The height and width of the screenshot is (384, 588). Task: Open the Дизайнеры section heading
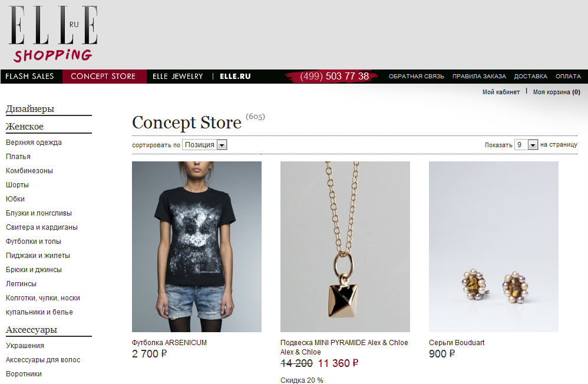(x=30, y=109)
